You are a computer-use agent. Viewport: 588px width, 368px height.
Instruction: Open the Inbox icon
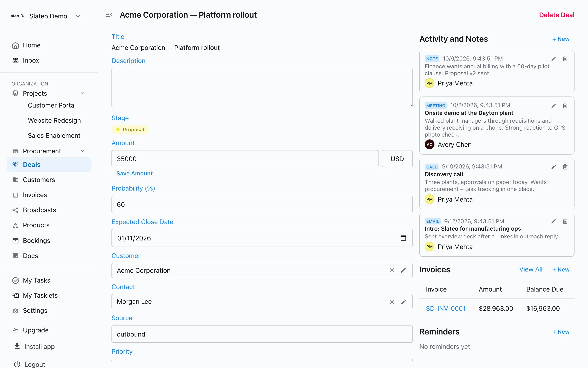[16, 60]
